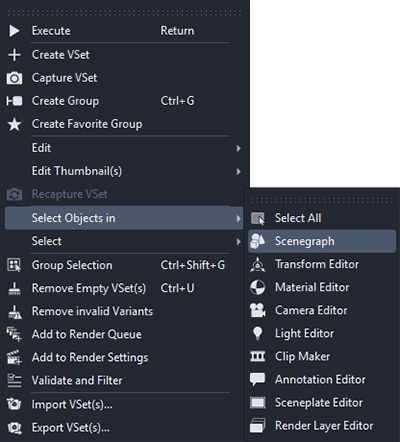The image size is (400, 442).
Task: Click the Execute play icon
Action: 14,31
